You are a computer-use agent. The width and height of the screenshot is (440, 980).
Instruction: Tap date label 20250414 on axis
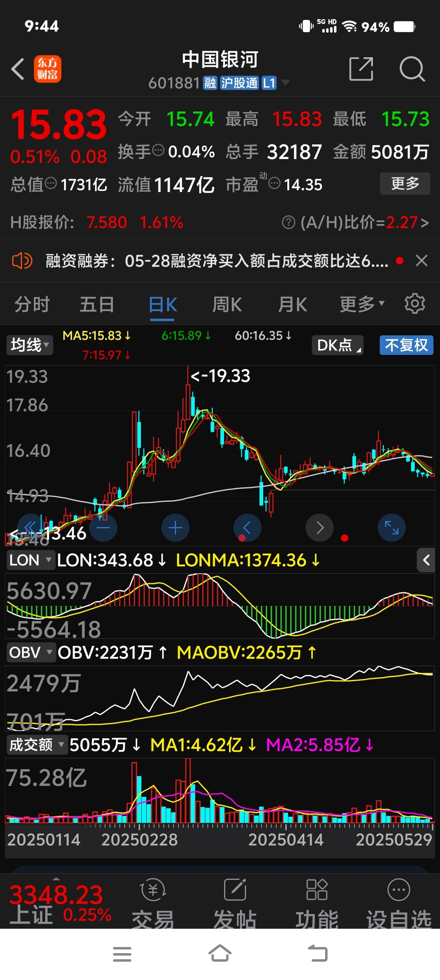pos(286,840)
